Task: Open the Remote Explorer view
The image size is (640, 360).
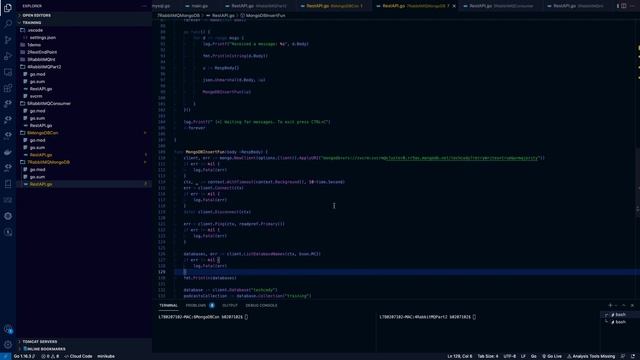Action: pyautogui.click(x=8, y=72)
